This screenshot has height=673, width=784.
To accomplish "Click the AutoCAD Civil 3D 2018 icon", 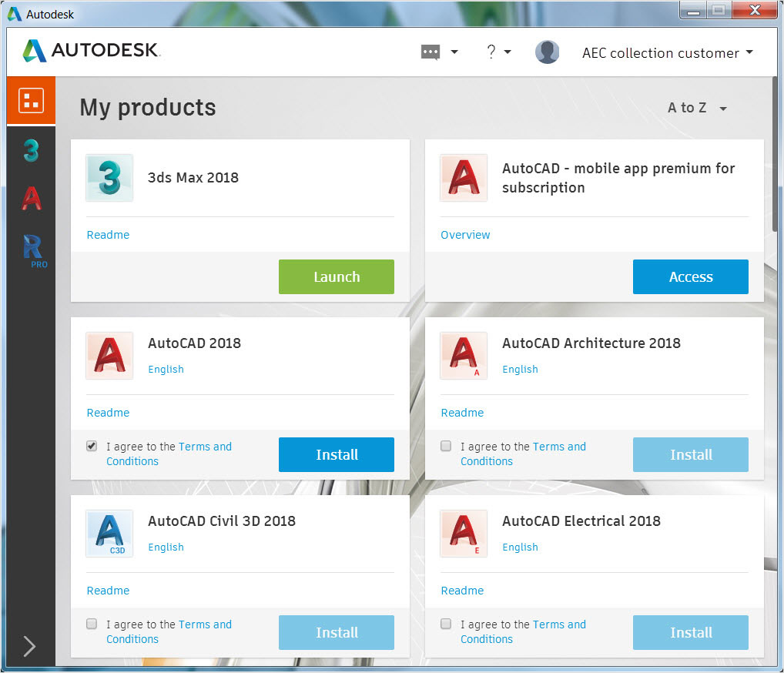I will tap(109, 534).
